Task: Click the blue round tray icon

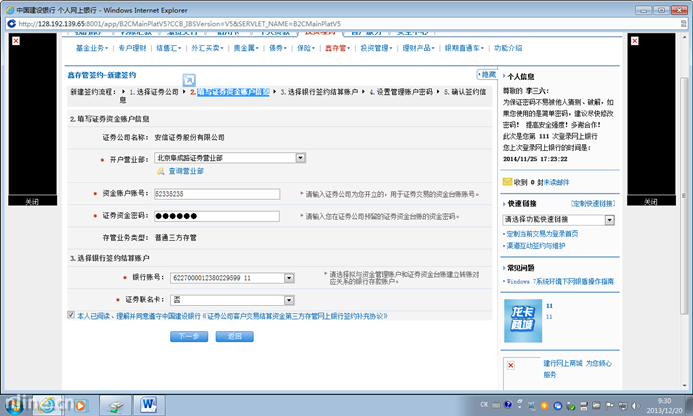Action: point(557,405)
